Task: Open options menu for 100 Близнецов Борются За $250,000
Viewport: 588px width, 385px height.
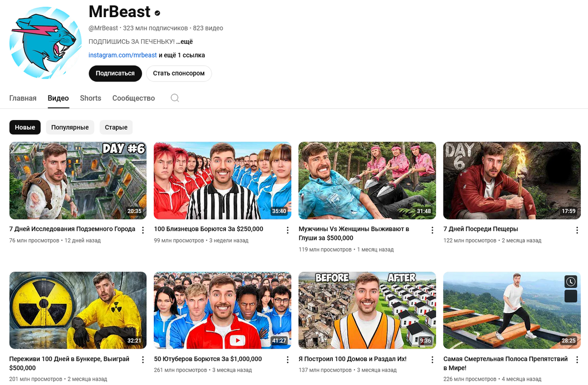Action: coord(288,230)
